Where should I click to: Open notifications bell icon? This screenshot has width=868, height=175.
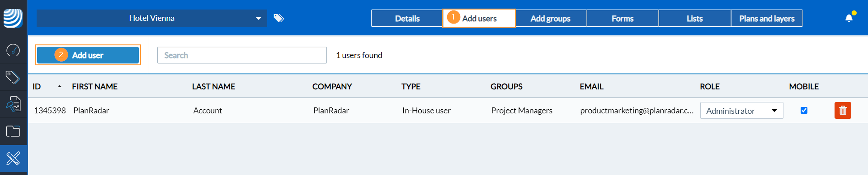pyautogui.click(x=849, y=18)
